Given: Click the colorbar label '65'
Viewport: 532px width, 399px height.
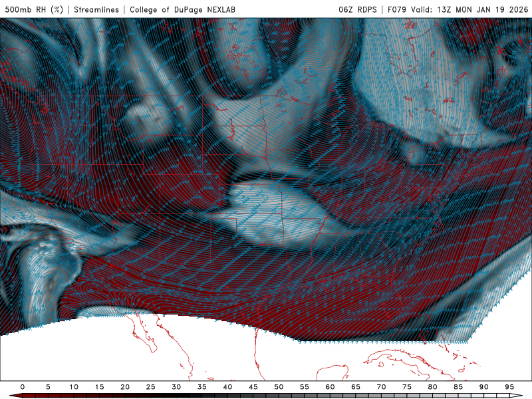Looking at the screenshot, I should [356, 387].
